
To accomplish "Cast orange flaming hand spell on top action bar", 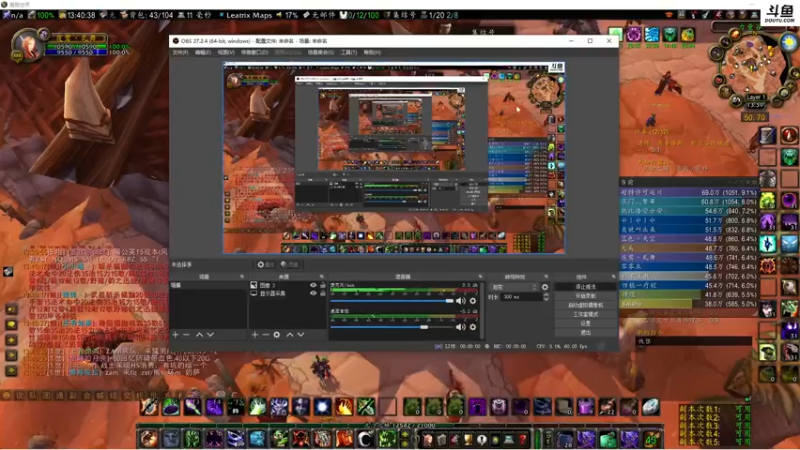I will click(x=344, y=407).
